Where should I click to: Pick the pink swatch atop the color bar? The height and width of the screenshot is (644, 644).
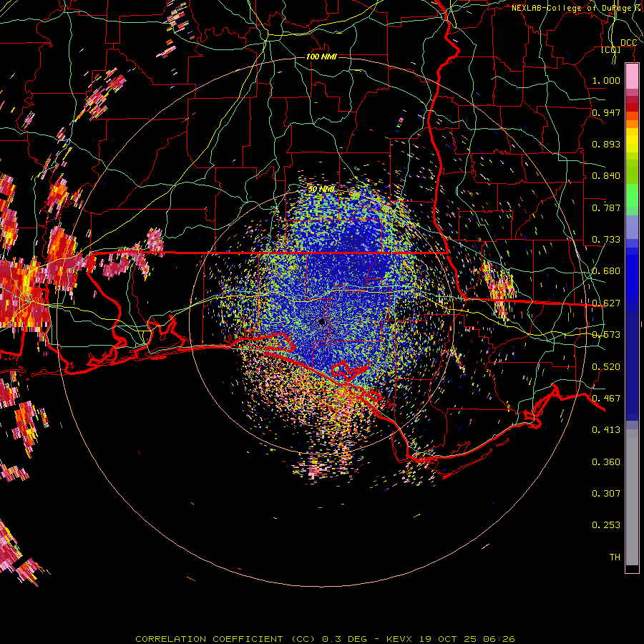632,76
